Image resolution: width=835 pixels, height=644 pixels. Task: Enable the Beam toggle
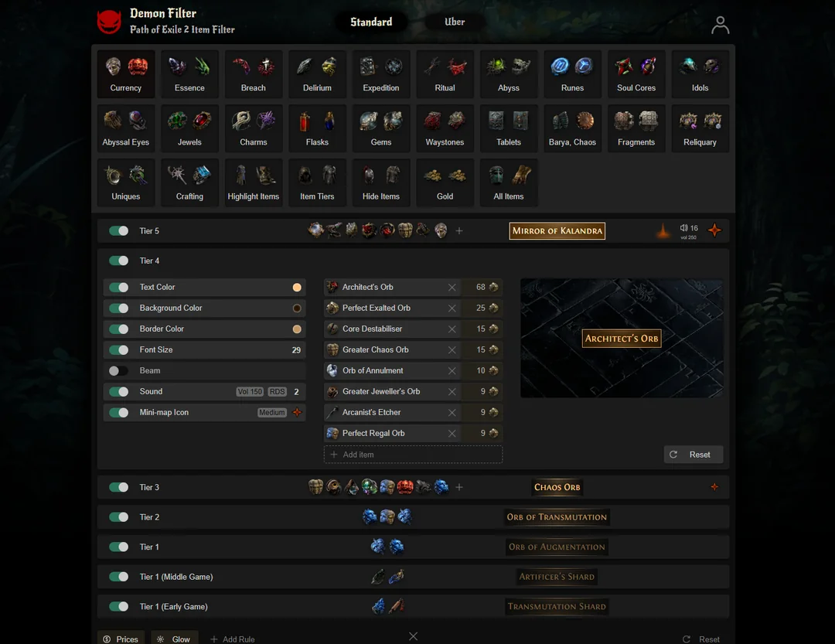[x=119, y=371]
